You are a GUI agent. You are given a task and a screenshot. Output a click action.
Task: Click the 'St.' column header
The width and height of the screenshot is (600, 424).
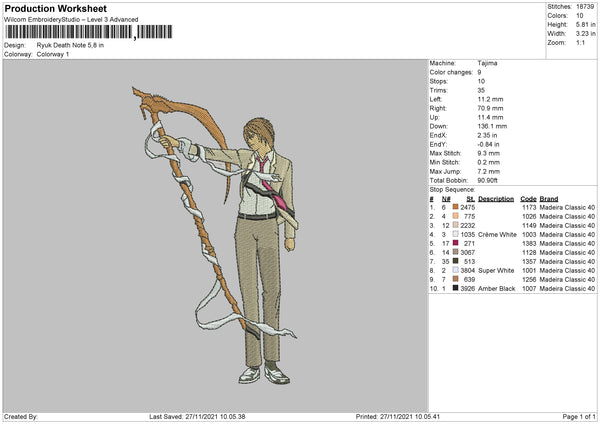click(x=471, y=199)
